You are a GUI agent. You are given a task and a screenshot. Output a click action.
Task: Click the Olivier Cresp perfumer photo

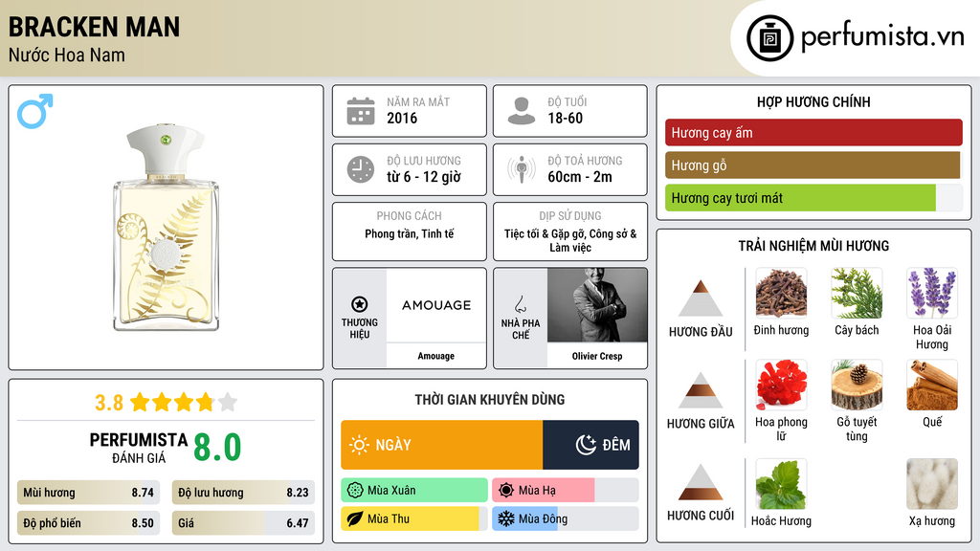(597, 305)
